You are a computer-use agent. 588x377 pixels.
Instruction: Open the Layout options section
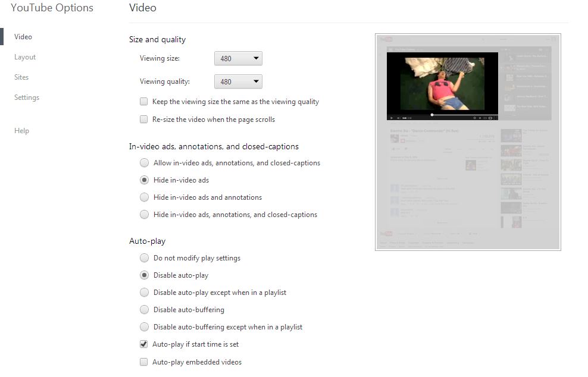point(25,57)
